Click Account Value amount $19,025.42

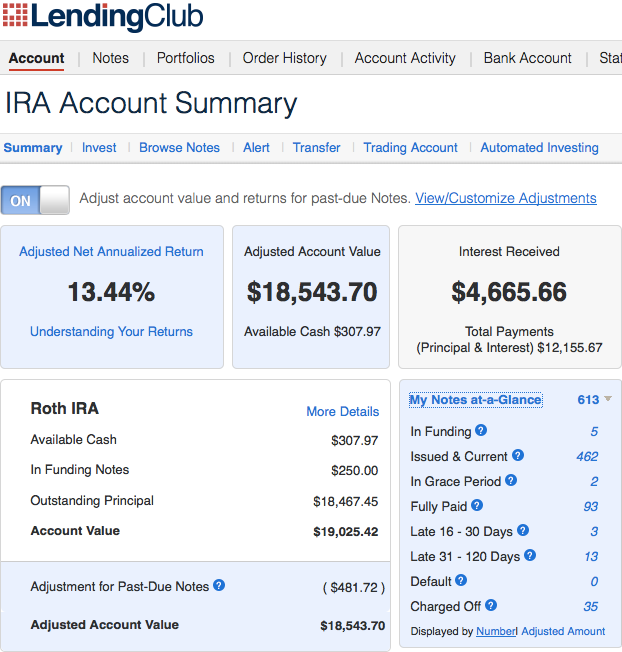pyautogui.click(x=346, y=531)
